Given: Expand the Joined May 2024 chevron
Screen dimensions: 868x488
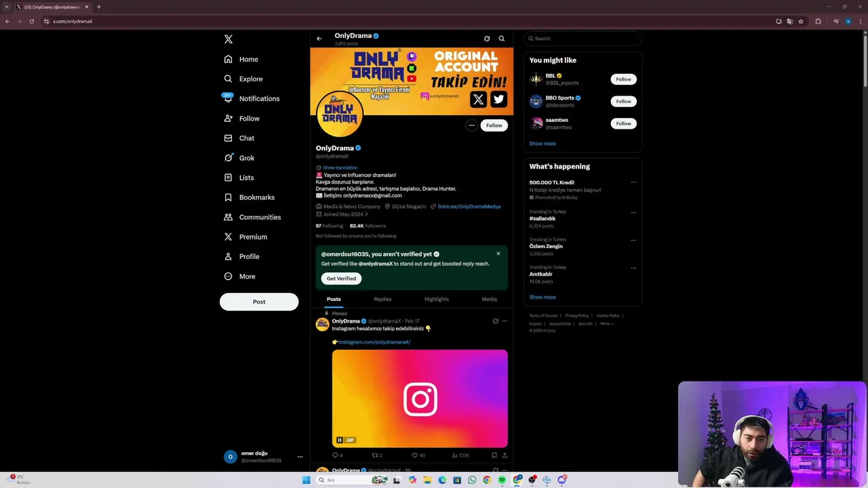Looking at the screenshot, I should [x=367, y=214].
